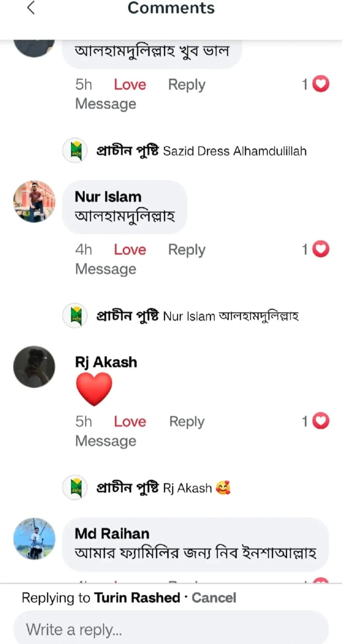Focus the Write a reply field
Viewport: 342px width, 644px height.
click(x=171, y=629)
